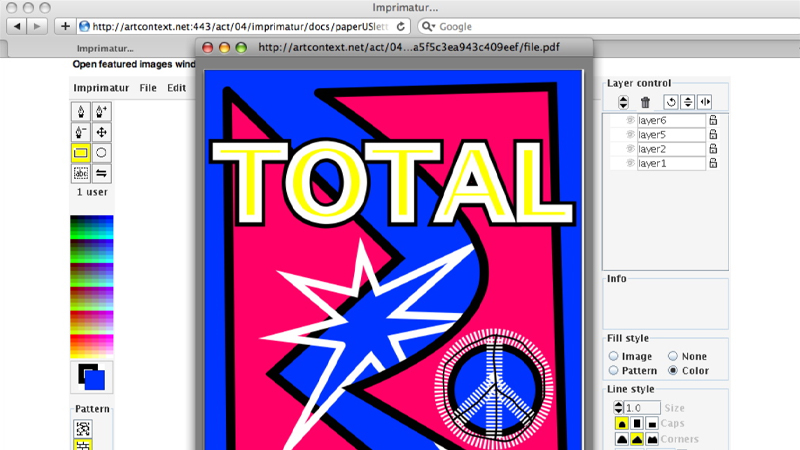This screenshot has width=800, height=450.
Task: Open the Edit menu
Action: [x=177, y=88]
